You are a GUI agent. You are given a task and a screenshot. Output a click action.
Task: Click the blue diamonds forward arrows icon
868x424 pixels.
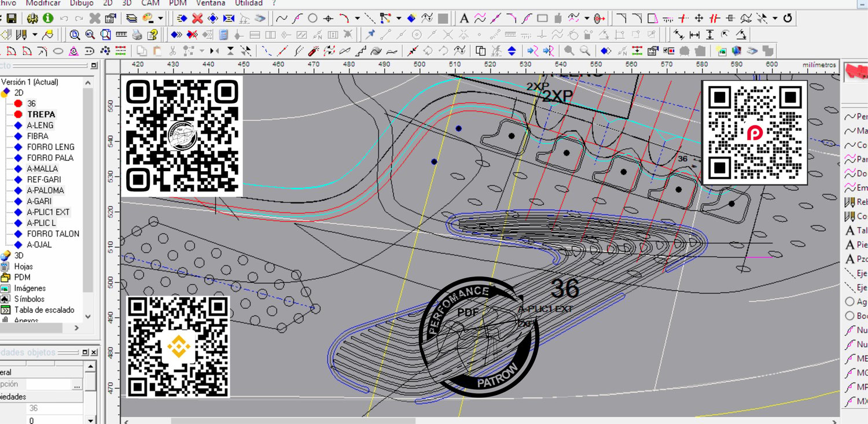177,35
